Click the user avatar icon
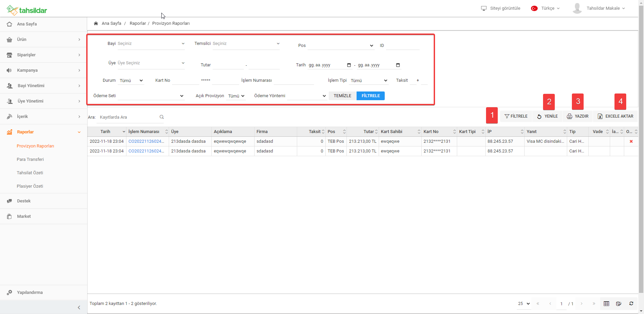Image resolution: width=644 pixels, height=314 pixels. coord(577,8)
